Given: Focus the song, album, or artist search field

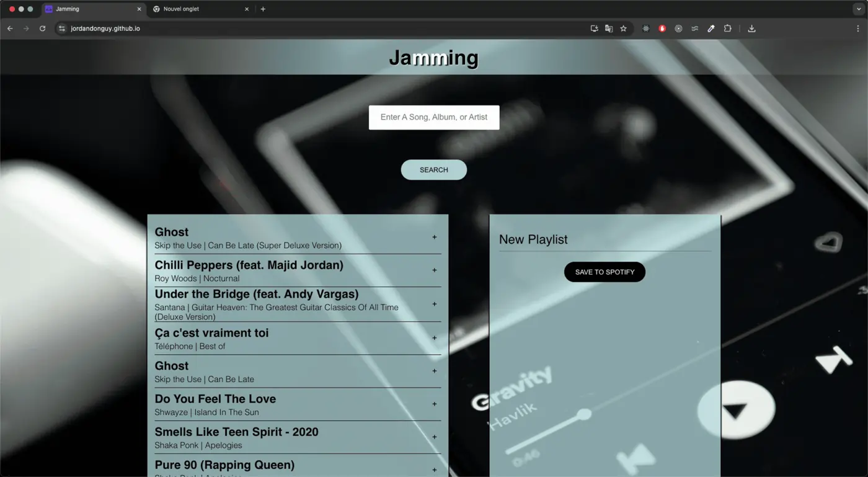Looking at the screenshot, I should tap(434, 117).
